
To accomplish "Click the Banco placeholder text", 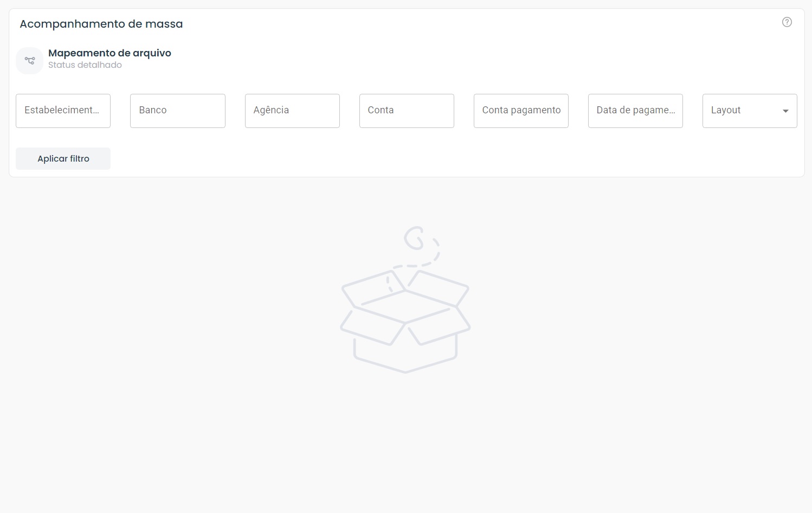I will (153, 110).
